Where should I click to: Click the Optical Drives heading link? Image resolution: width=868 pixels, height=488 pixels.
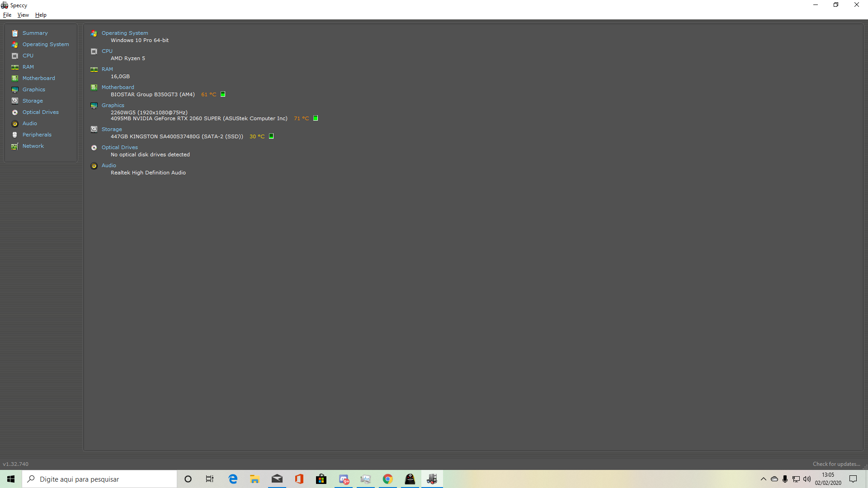(x=120, y=147)
